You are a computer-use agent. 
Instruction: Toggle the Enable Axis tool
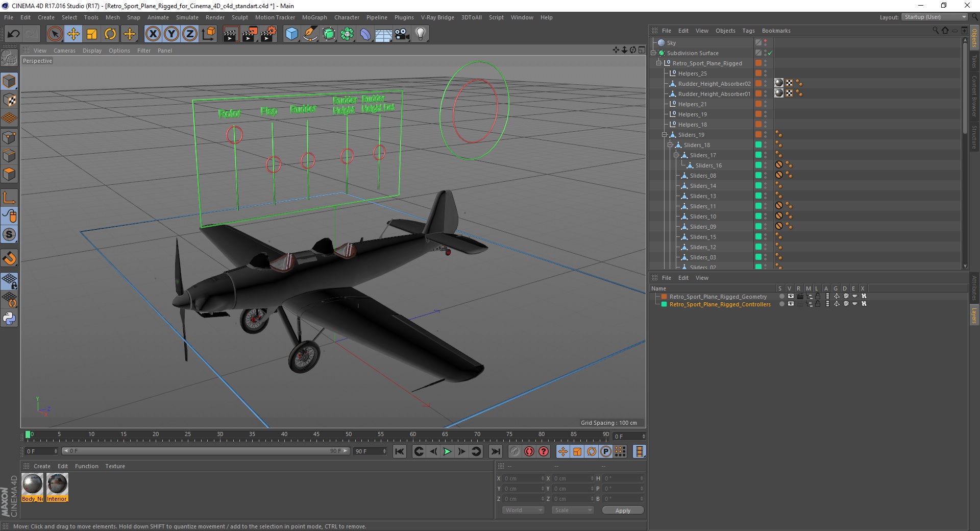(9, 198)
